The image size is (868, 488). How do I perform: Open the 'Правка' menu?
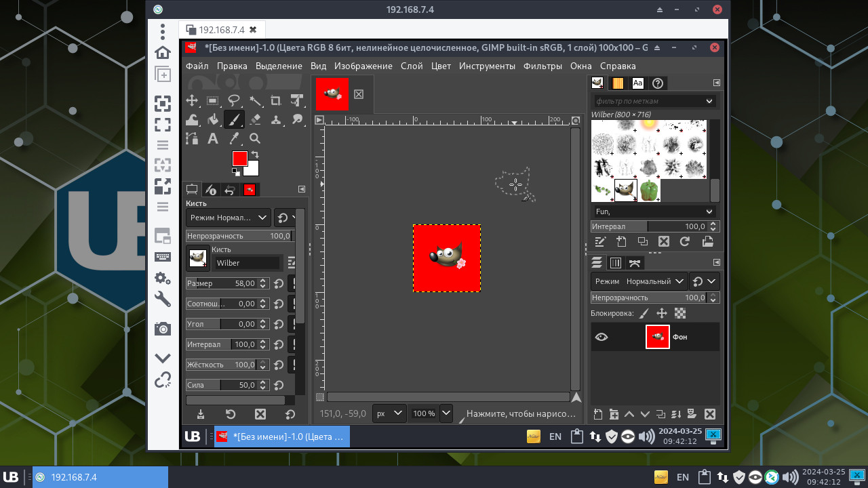(x=232, y=66)
